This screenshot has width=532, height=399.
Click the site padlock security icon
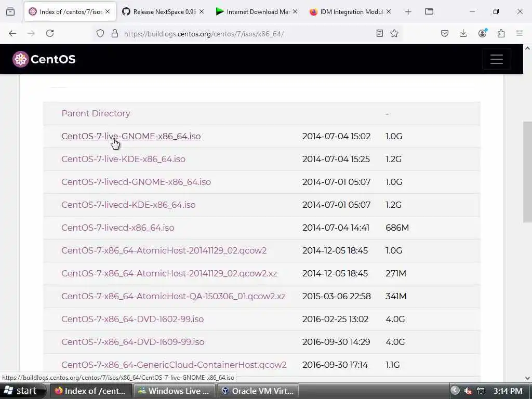point(115,33)
